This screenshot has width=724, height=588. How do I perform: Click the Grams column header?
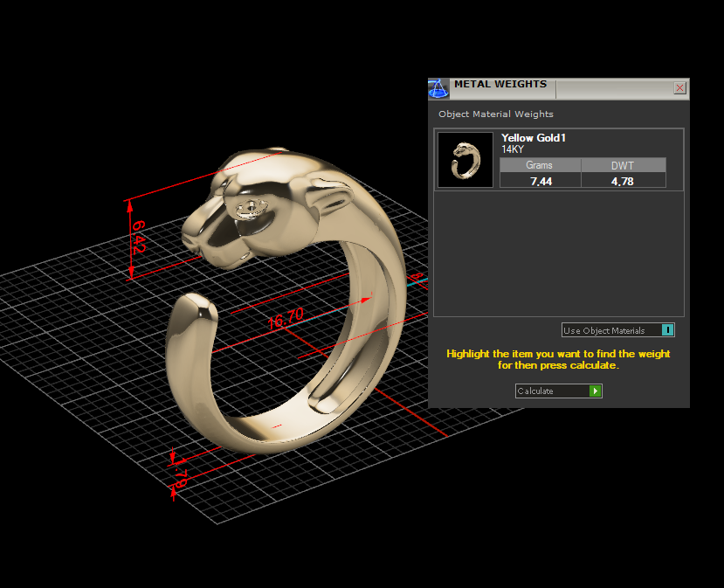point(540,165)
